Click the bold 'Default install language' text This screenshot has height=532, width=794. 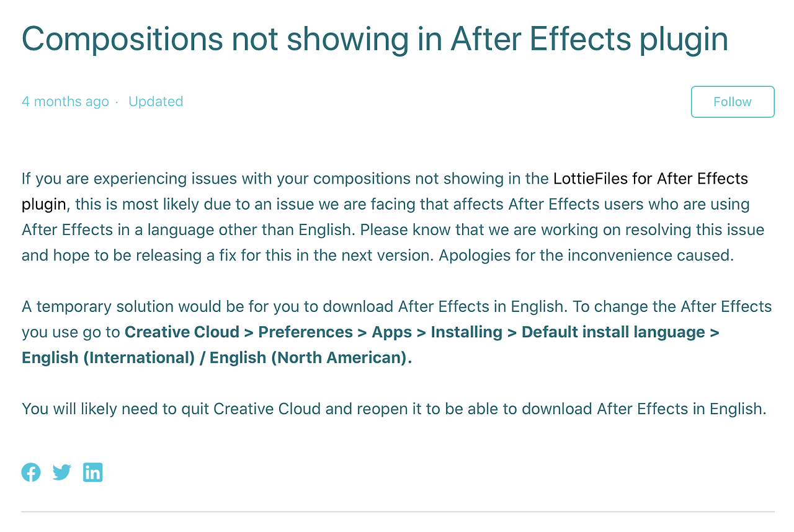[x=613, y=332]
